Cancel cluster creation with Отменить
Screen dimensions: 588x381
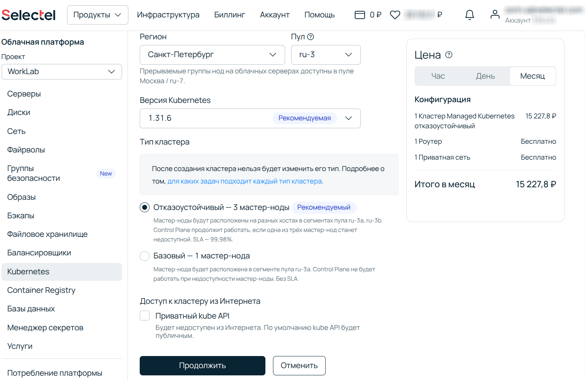pos(299,365)
